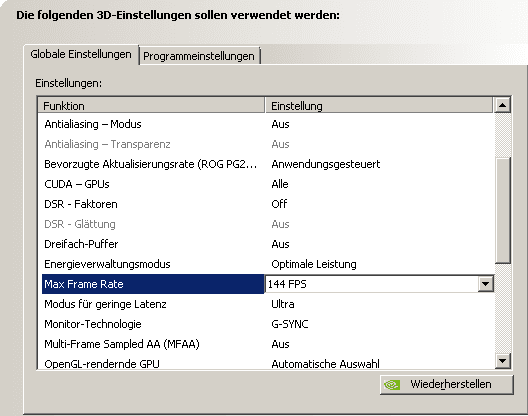Select the DSR - Faktoren row
Viewport: 528px width, 416px height.
tap(268, 204)
